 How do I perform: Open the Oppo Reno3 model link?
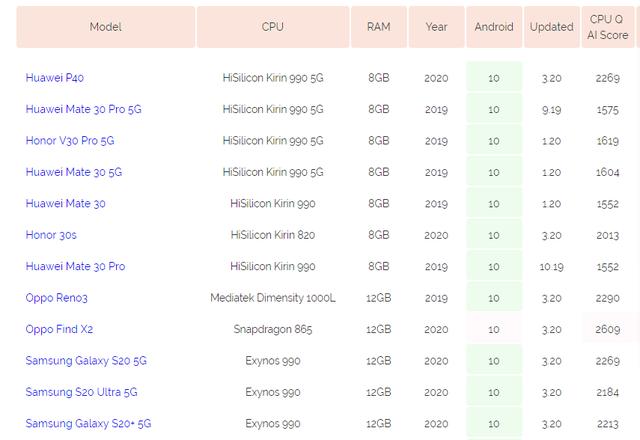(x=59, y=298)
